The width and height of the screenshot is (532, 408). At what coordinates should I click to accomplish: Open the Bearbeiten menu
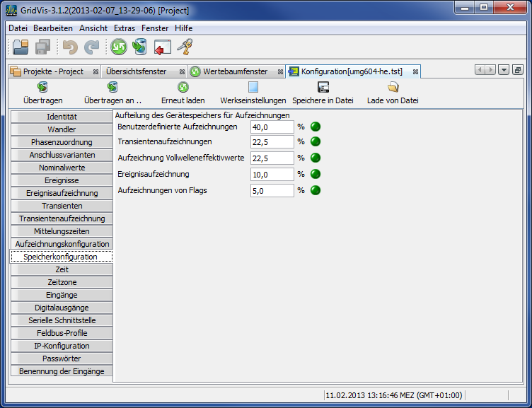tap(53, 28)
